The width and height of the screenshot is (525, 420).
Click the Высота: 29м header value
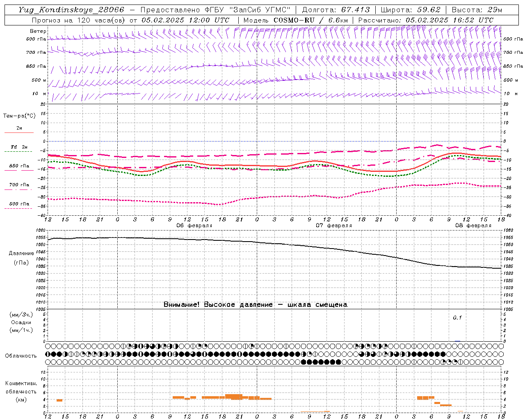point(477,10)
